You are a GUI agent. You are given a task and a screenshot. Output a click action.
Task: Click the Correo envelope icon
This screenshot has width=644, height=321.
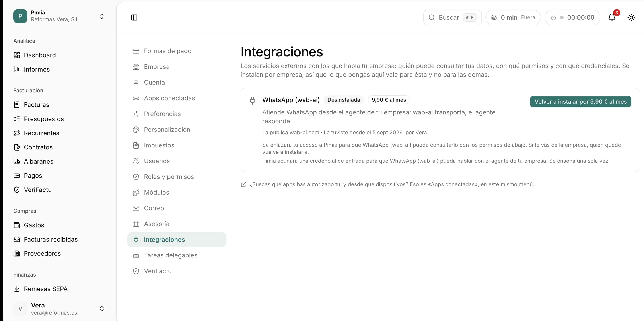tap(136, 208)
